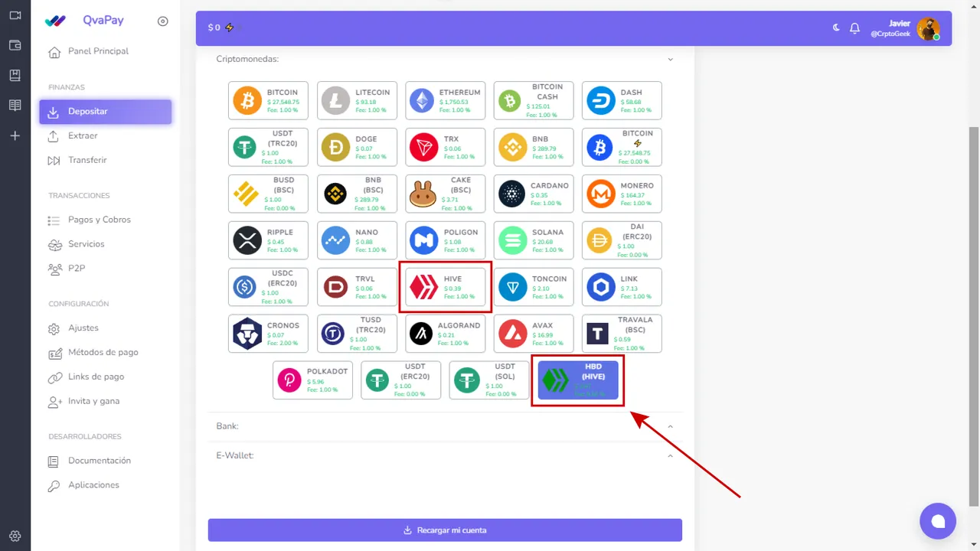
Task: Collapse the Criptomonedas section chevron
Action: pyautogui.click(x=670, y=59)
